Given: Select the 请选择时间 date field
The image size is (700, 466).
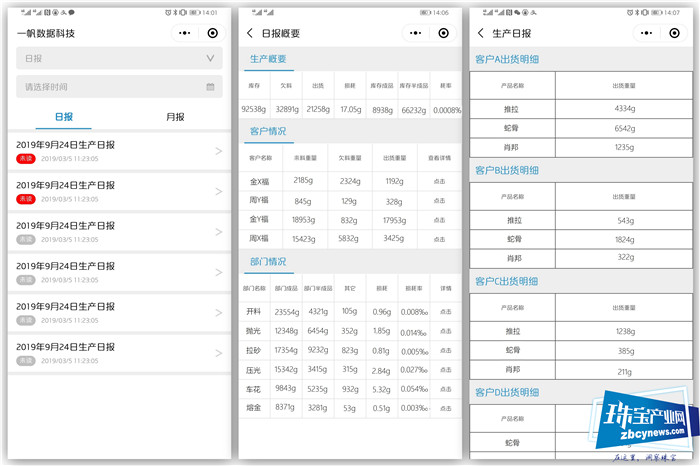Looking at the screenshot, I should click(x=119, y=87).
